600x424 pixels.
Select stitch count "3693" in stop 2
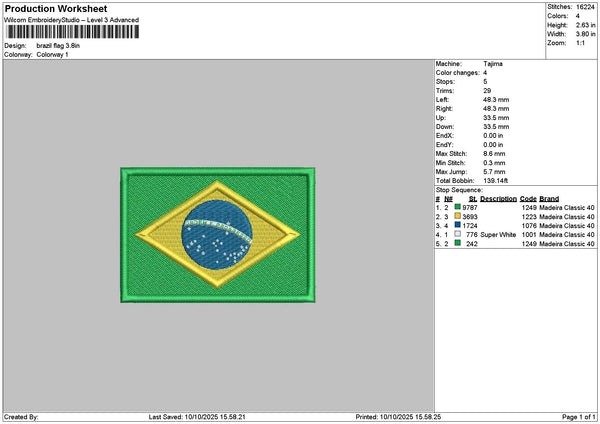[x=470, y=217]
